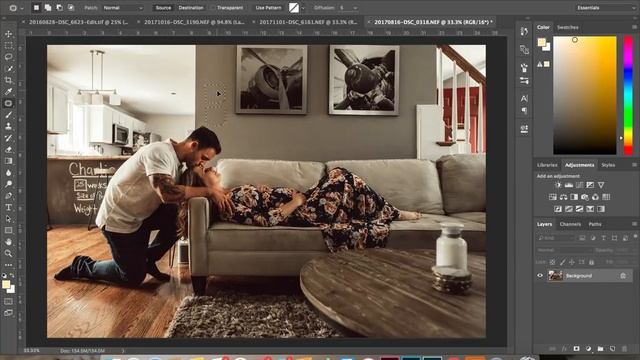This screenshot has height=360, width=640.
Task: Select the Lasso tool
Action: pos(8,57)
